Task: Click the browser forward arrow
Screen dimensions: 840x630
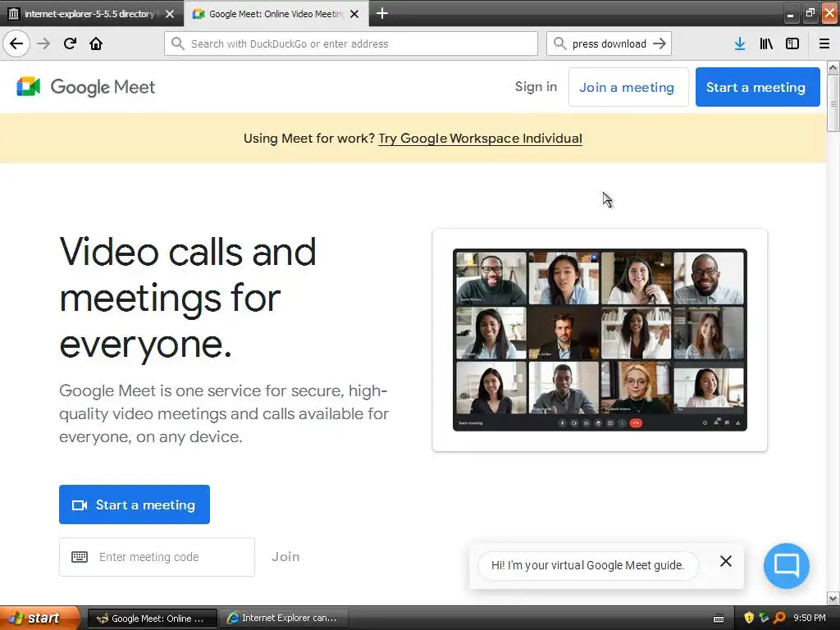Action: point(43,43)
